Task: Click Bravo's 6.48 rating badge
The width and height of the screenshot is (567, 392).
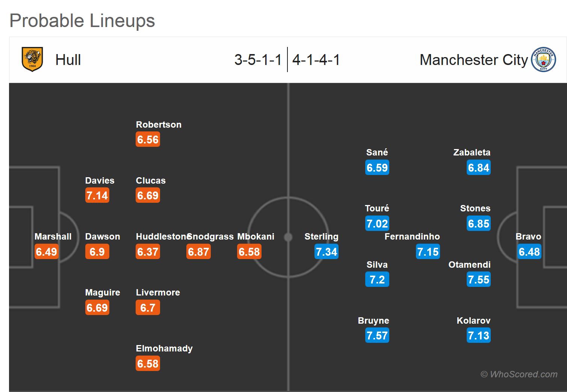Action: pos(529,252)
